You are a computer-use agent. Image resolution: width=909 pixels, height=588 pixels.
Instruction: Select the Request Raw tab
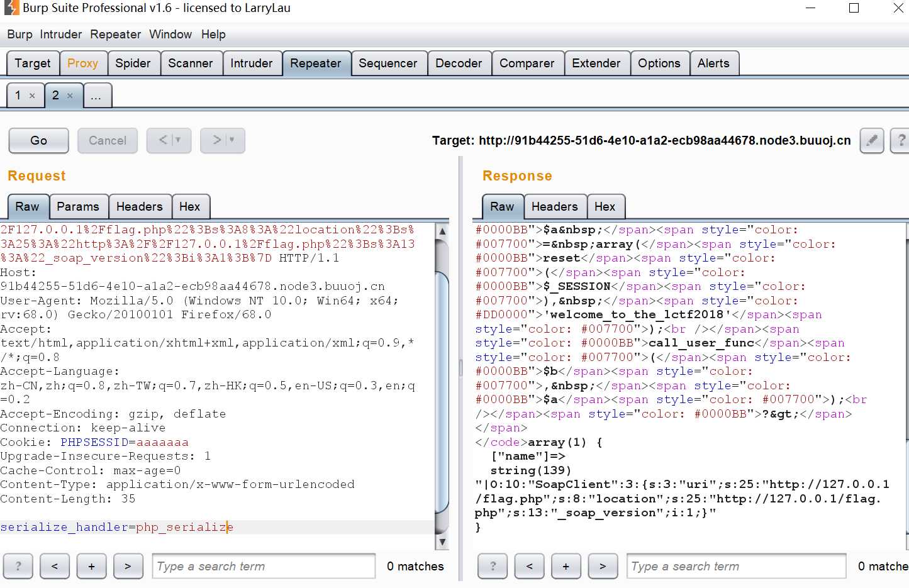[x=27, y=207]
